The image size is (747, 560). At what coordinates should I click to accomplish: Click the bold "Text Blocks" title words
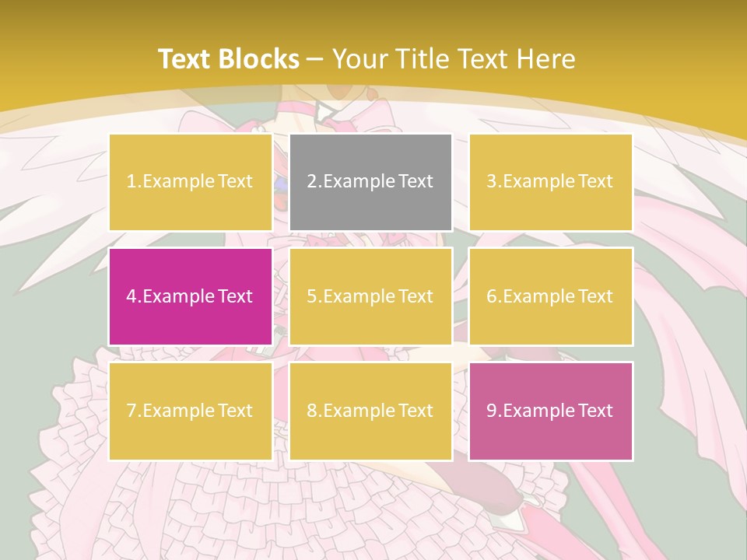228,59
